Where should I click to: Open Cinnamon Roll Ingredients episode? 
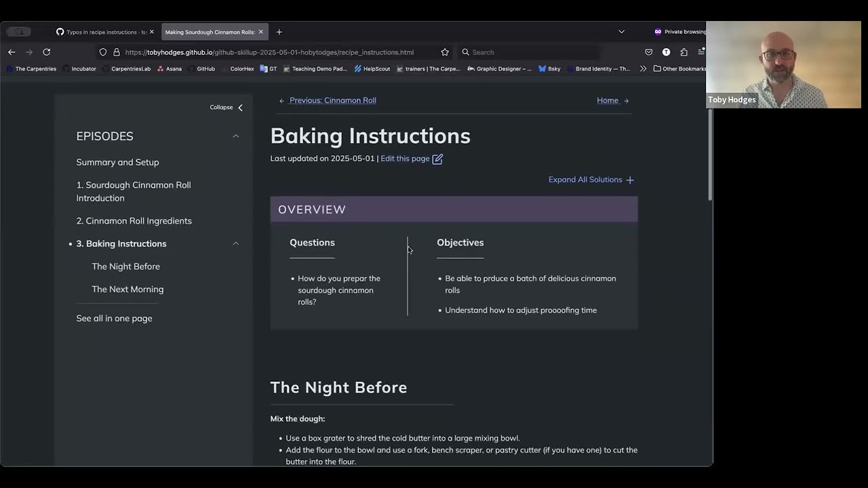134,221
